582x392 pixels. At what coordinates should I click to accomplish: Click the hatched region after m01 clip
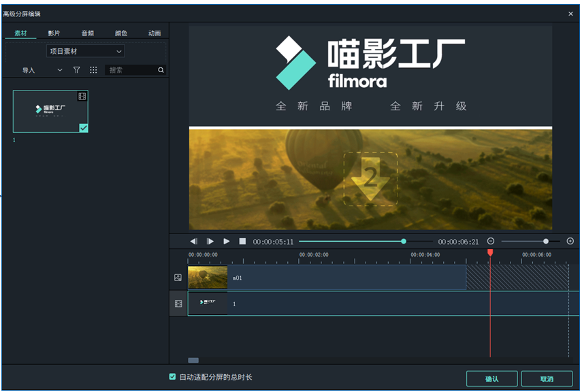(517, 277)
